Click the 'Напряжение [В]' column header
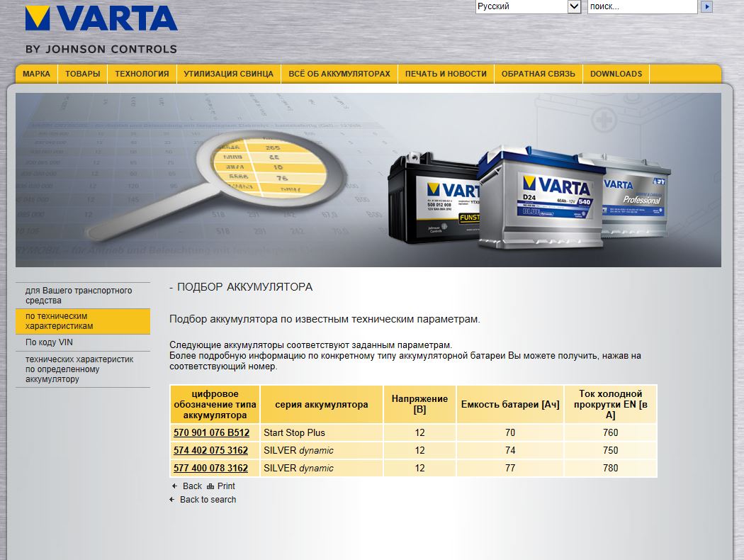The height and width of the screenshot is (560, 744). tap(419, 404)
